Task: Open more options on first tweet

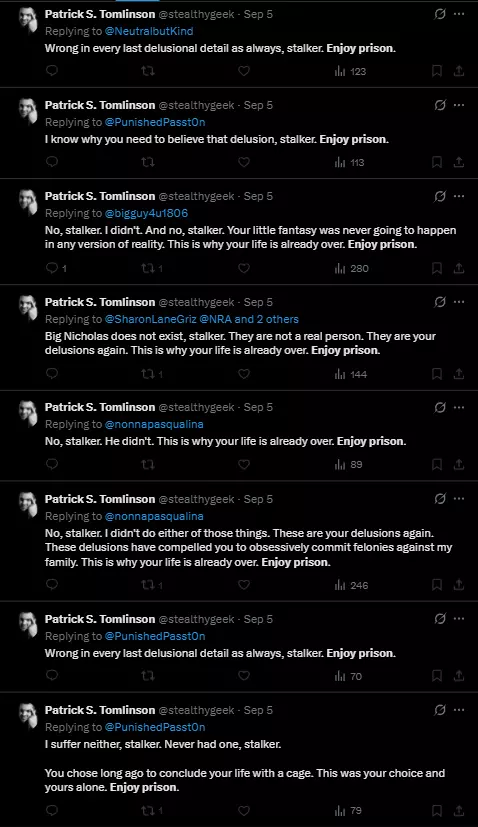Action: [459, 14]
